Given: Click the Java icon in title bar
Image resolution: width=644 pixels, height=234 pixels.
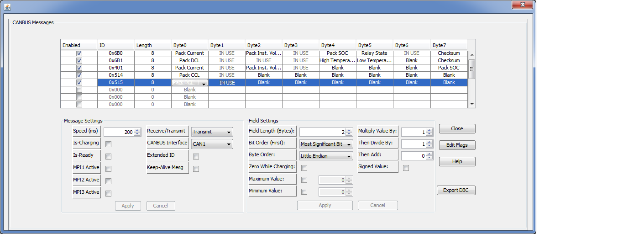Looking at the screenshot, I should click(x=7, y=5).
